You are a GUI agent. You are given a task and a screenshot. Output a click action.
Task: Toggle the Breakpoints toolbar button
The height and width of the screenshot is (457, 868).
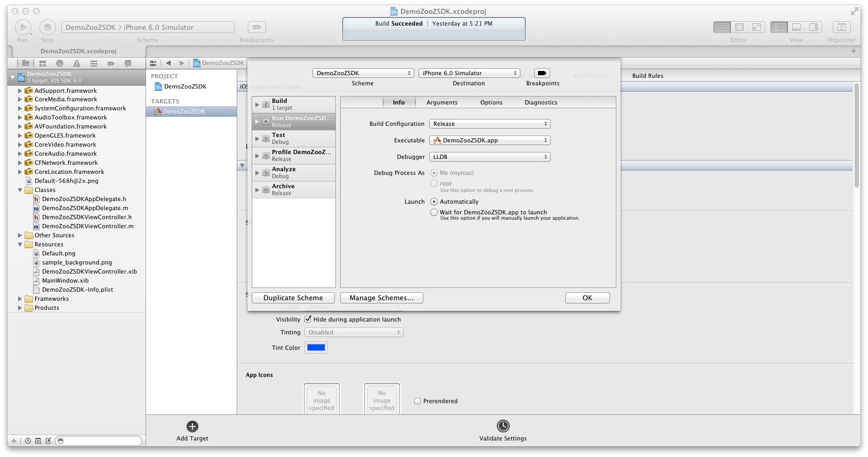point(256,27)
